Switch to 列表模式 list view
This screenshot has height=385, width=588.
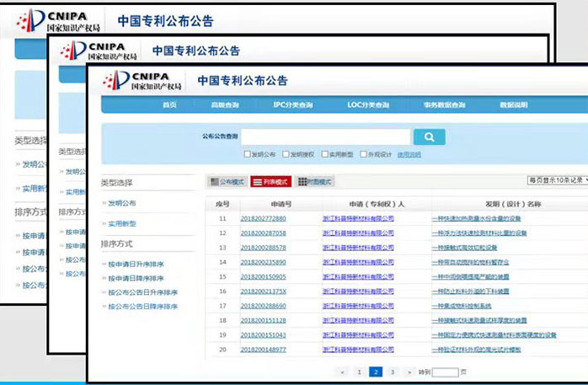click(270, 182)
